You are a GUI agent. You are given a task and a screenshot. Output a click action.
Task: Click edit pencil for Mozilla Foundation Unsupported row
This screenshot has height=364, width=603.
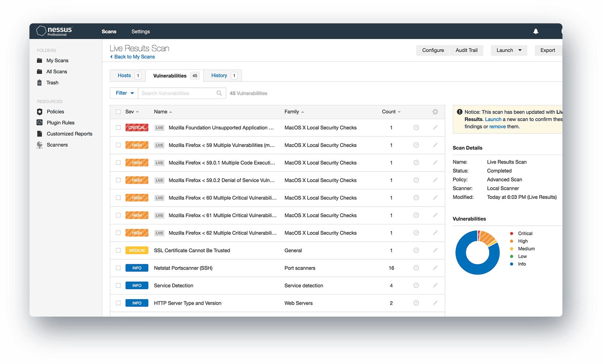[x=435, y=127]
